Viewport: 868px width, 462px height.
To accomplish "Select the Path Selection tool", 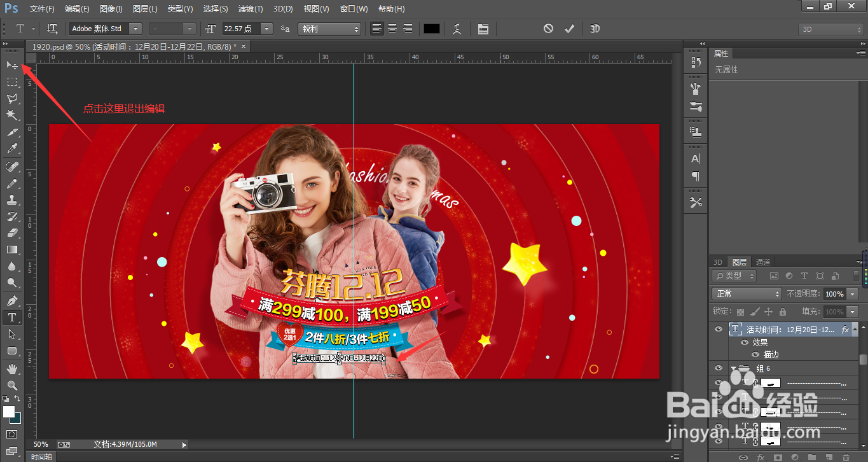I will coord(12,334).
